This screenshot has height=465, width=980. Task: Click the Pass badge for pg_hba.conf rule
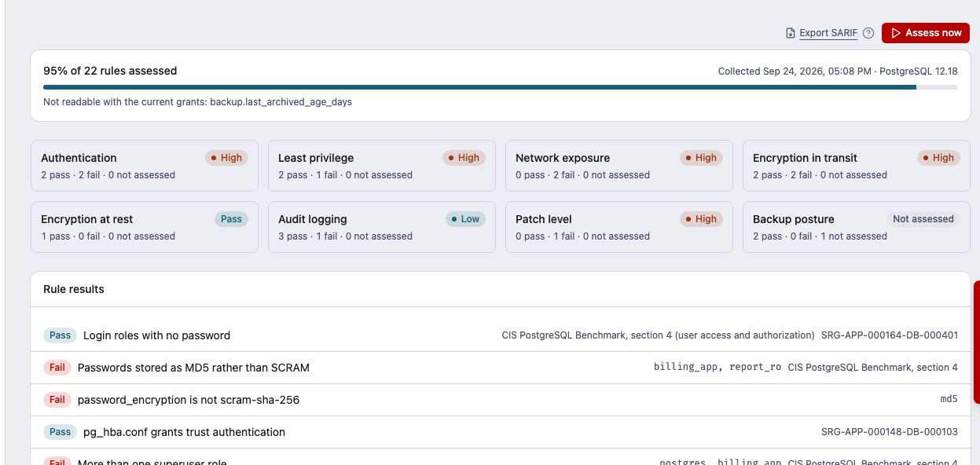click(60, 432)
